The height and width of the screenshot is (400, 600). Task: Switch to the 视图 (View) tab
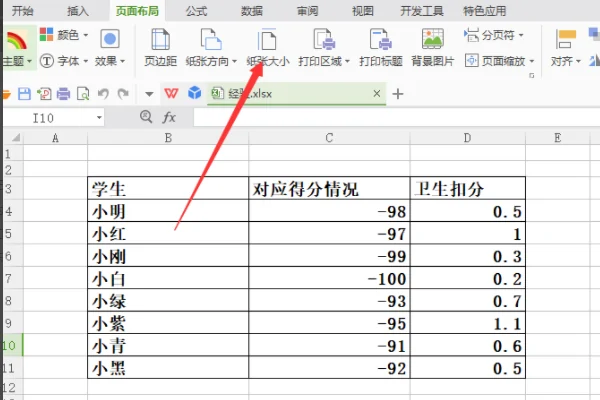pos(363,11)
